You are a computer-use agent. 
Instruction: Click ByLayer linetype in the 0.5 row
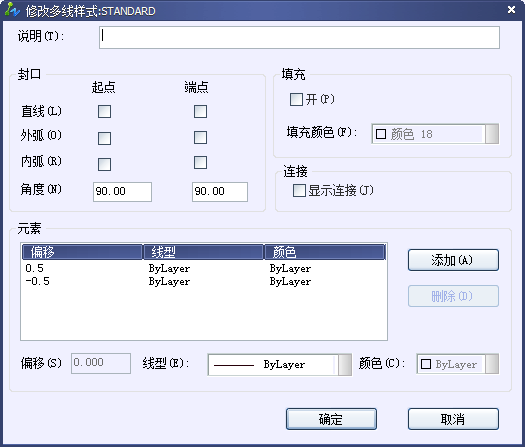click(x=169, y=269)
